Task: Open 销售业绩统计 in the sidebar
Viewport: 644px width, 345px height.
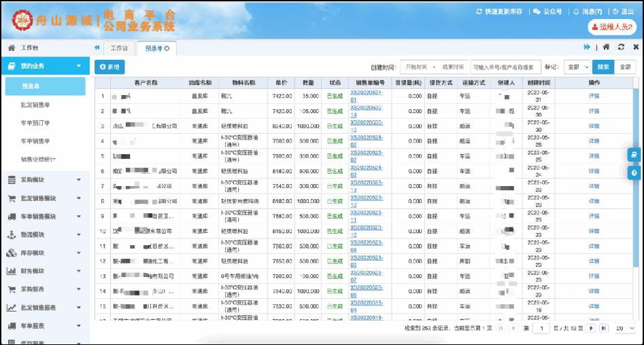Action: tap(38, 159)
